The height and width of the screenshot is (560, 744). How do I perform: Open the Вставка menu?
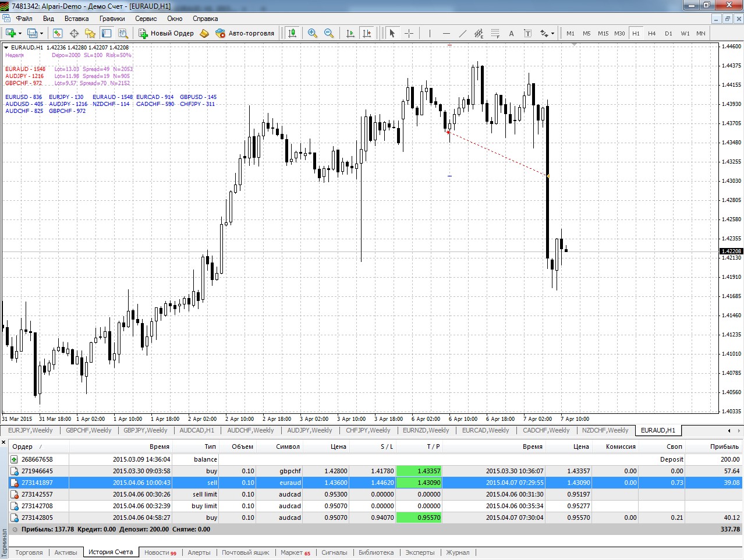(76, 19)
